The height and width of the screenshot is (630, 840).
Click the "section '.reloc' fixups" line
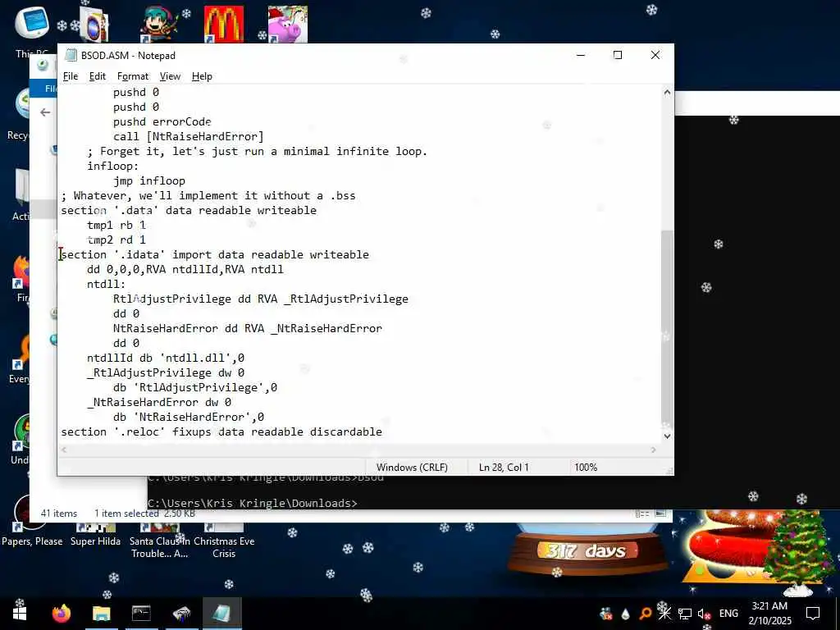(221, 431)
